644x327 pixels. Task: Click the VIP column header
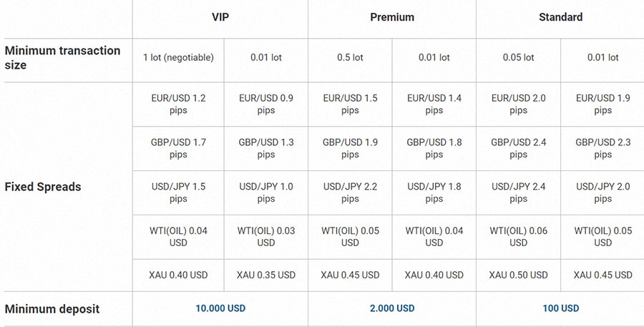coord(220,16)
